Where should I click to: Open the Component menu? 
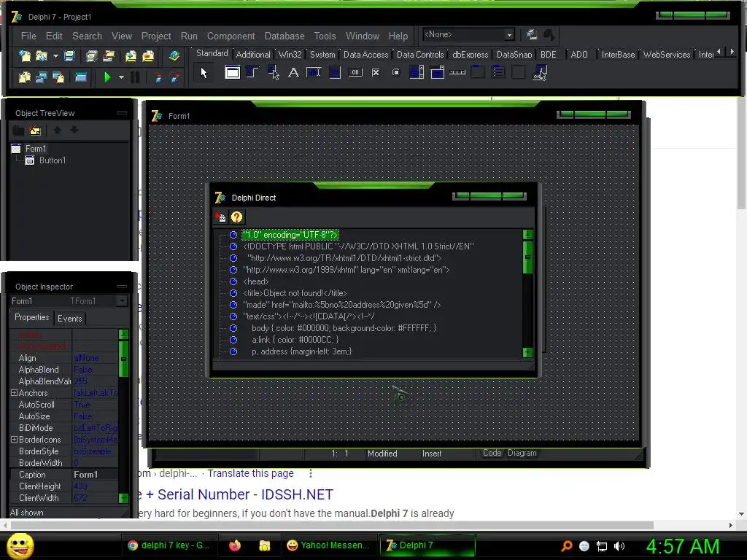point(231,36)
